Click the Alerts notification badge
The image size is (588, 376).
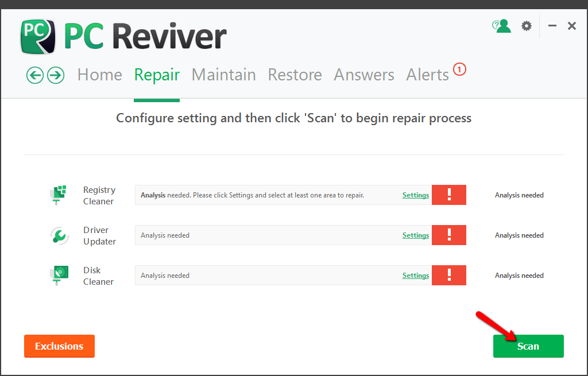(459, 69)
